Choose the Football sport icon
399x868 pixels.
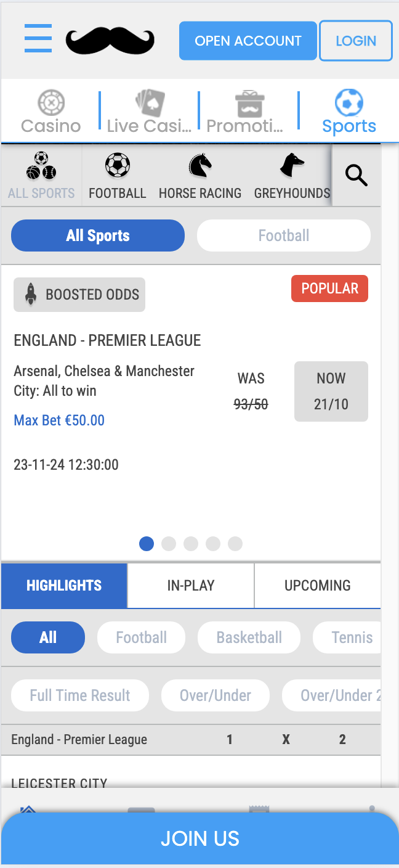[x=118, y=166]
